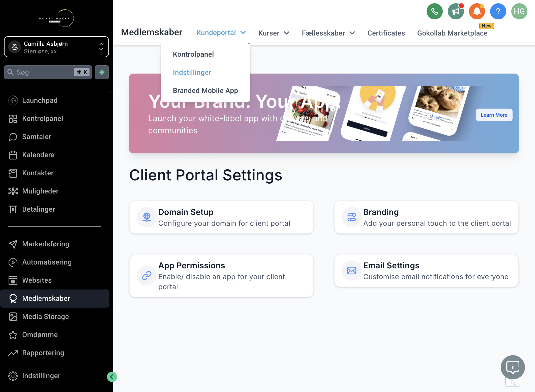This screenshot has height=392, width=535.
Task: Collapse the sidebar with green arrow button
Action: (x=112, y=377)
